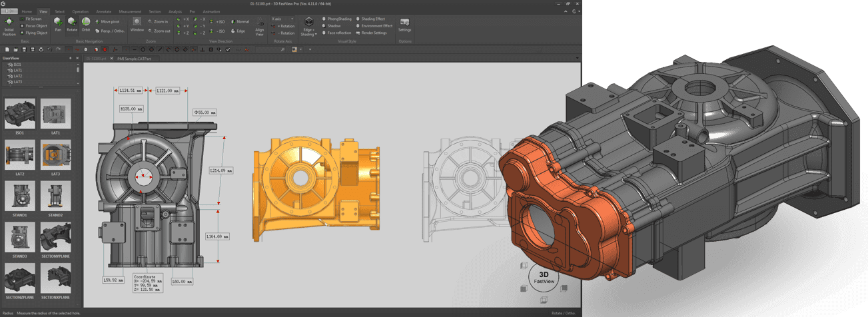Viewport: 868px width, 317px height.
Task: Click the LAT1 view thumbnail
Action: (55, 114)
